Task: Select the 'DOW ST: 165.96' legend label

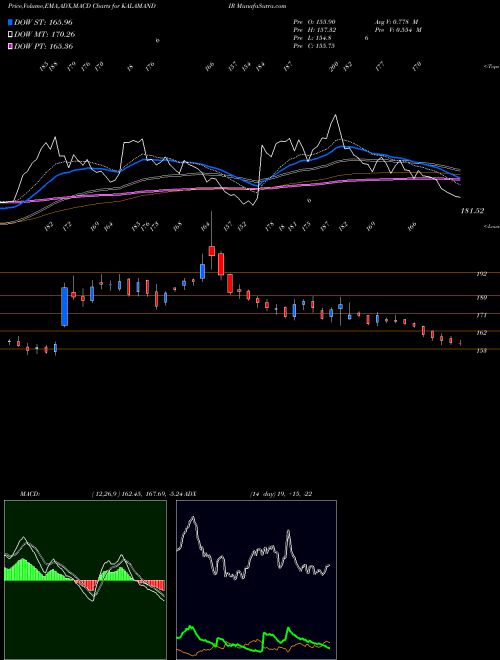Action: [x=43, y=22]
